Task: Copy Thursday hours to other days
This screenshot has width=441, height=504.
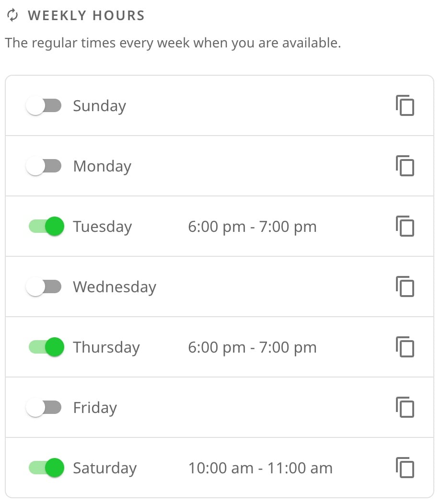Action: pos(405,347)
